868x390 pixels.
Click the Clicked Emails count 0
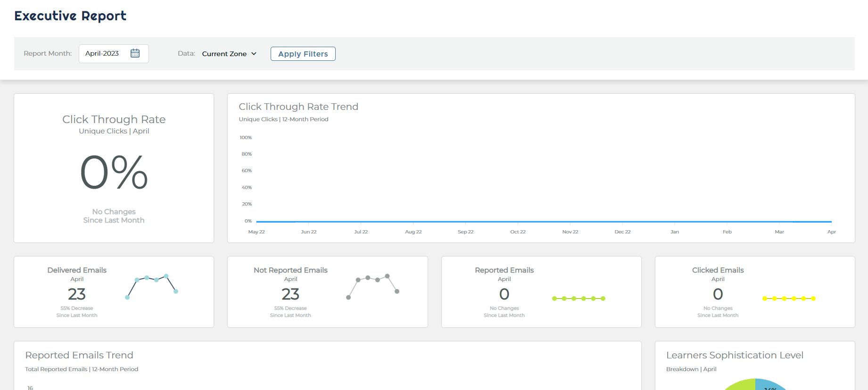point(718,294)
